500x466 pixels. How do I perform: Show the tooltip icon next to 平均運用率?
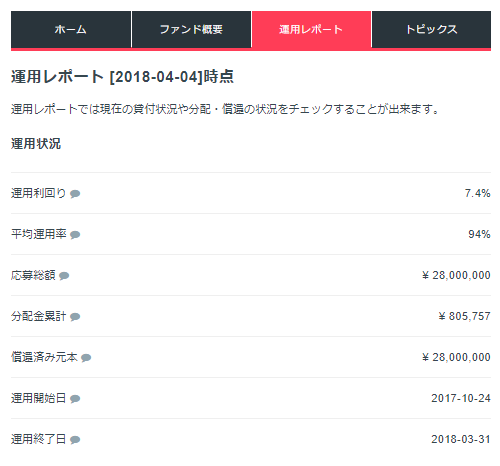point(75,235)
